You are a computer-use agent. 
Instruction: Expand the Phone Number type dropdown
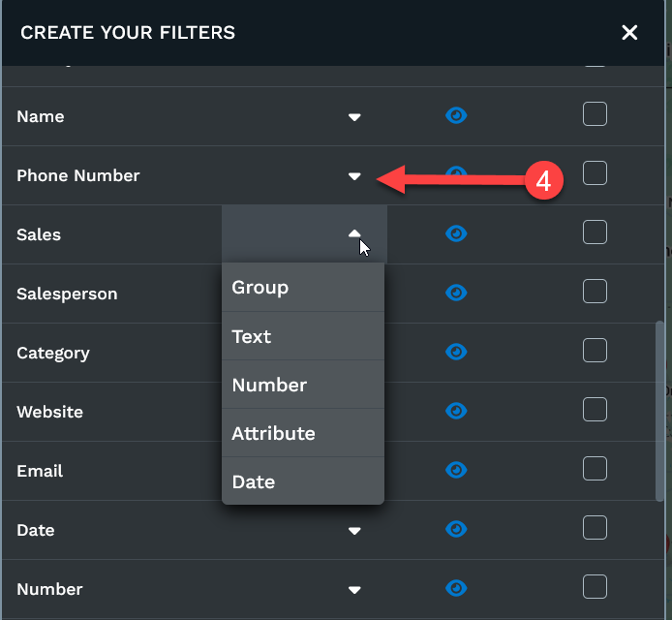tap(354, 176)
